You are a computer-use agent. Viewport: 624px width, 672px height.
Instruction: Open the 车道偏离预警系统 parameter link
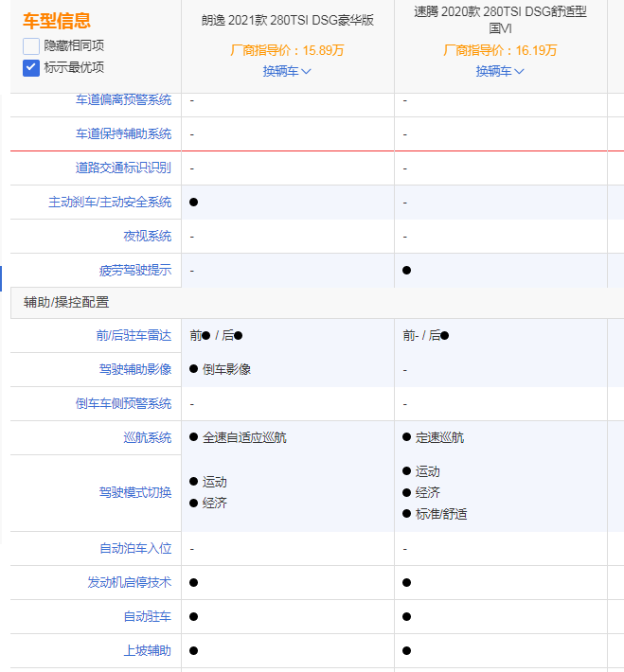(123, 100)
